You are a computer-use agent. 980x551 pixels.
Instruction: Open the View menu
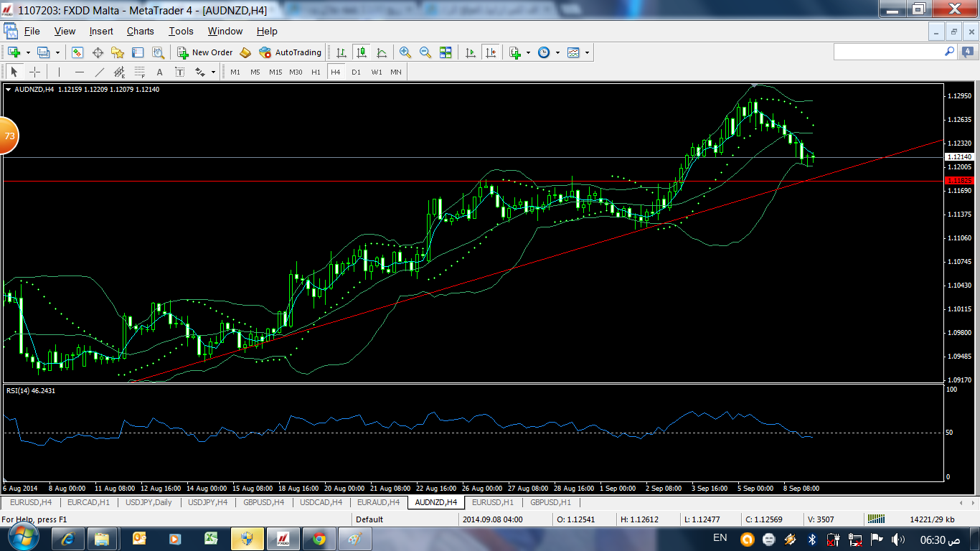tap(65, 31)
